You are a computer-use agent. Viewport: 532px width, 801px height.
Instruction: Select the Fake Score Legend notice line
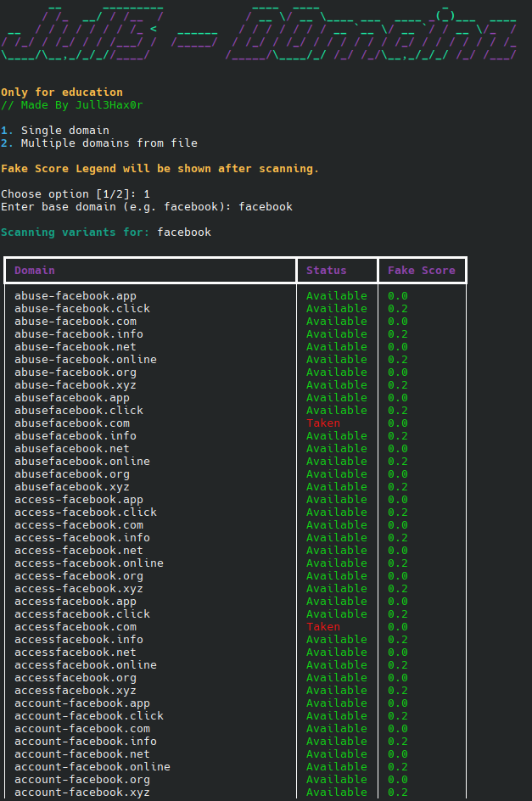160,169
